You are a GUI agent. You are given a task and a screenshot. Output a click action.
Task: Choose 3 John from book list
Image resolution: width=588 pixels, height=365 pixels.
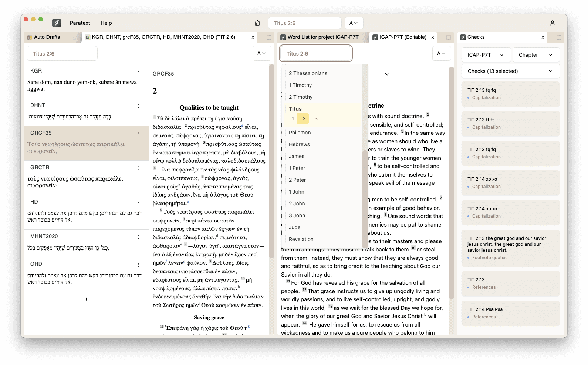click(322, 215)
